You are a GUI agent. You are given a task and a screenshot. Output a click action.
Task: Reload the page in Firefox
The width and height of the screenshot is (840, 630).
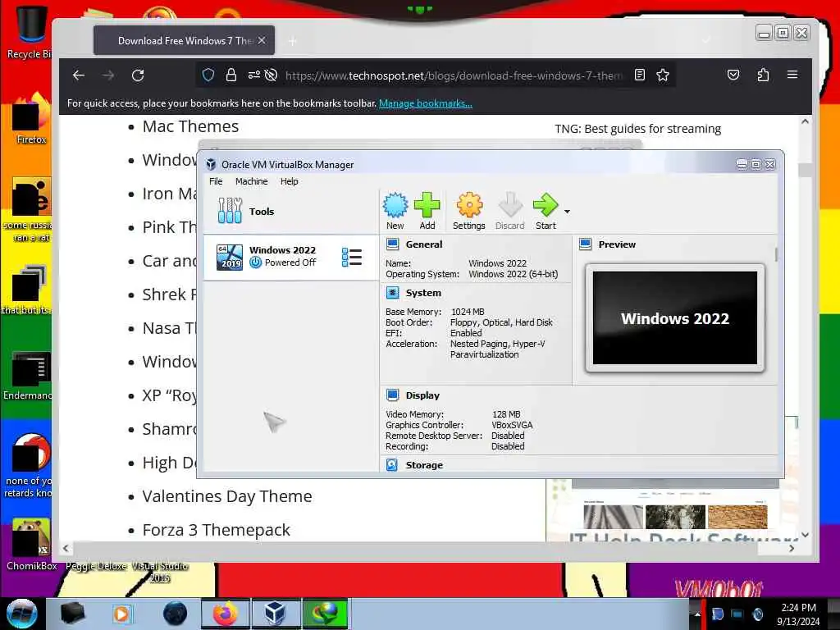[138, 75]
